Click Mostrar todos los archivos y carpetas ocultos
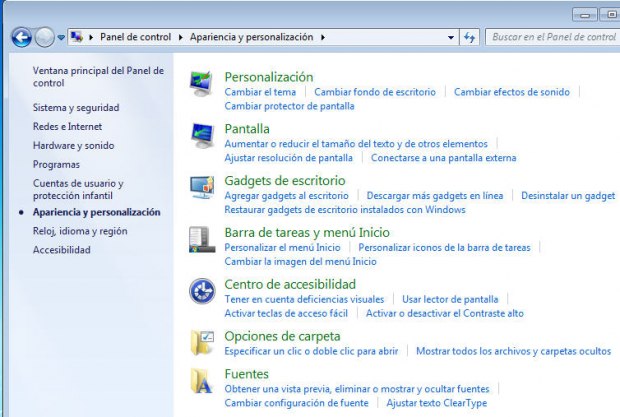The height and width of the screenshot is (417, 620). click(x=513, y=351)
